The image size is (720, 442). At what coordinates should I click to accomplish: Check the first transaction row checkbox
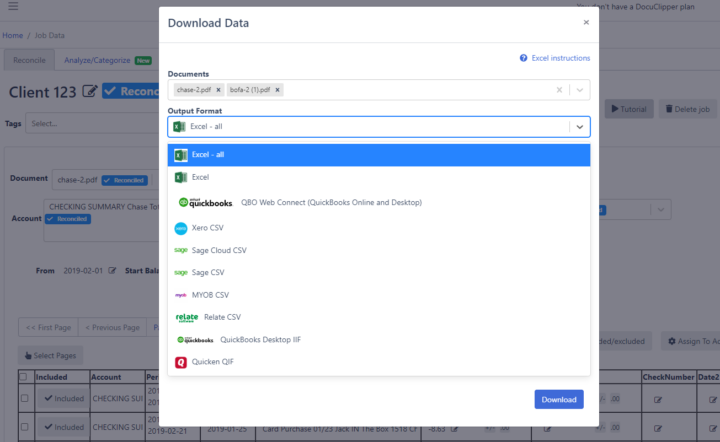[x=24, y=398]
